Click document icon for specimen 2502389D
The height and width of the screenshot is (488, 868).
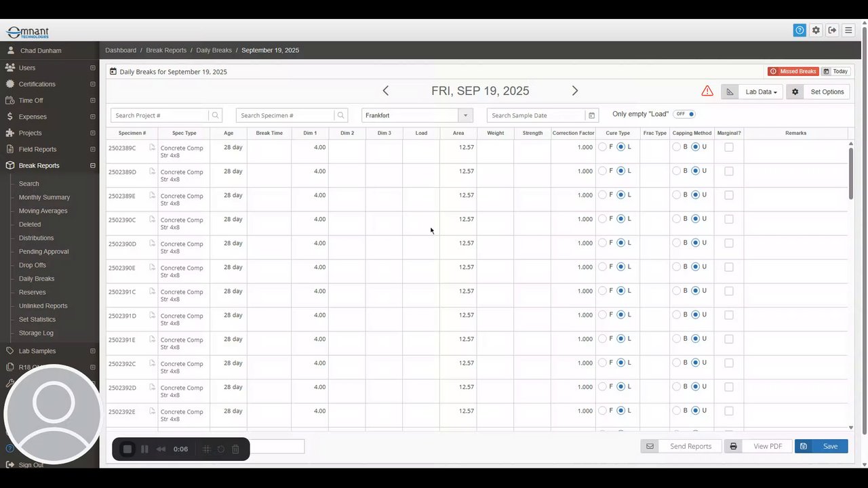click(x=153, y=171)
